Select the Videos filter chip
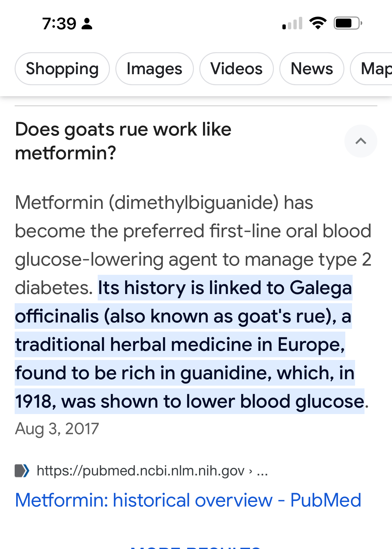 coord(236,69)
